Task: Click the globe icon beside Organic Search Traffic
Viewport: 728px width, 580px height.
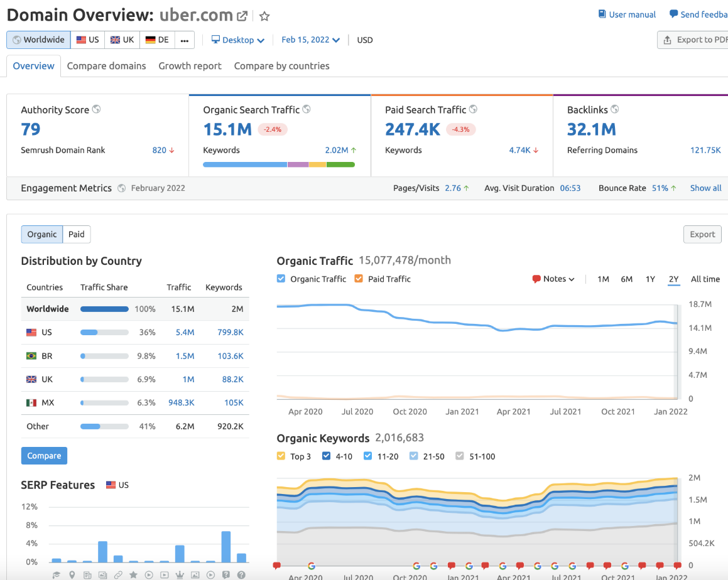Action: click(307, 109)
